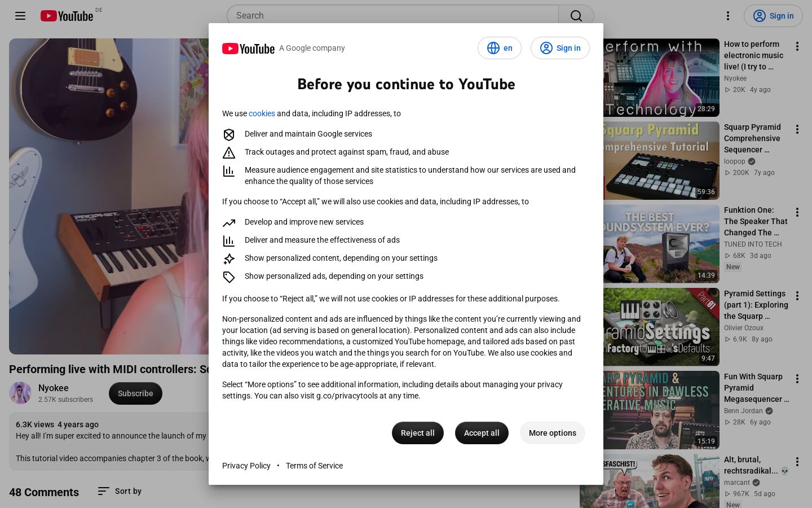Click the Nyokee channel name under the sidebar video

pyautogui.click(x=735, y=78)
